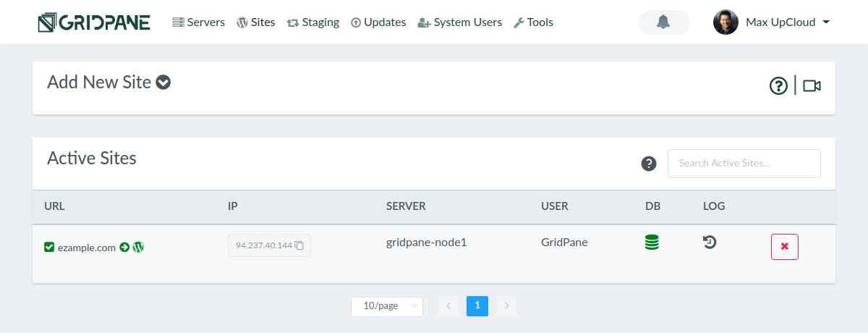Toggle the ezample.com checkbox

pyautogui.click(x=49, y=247)
